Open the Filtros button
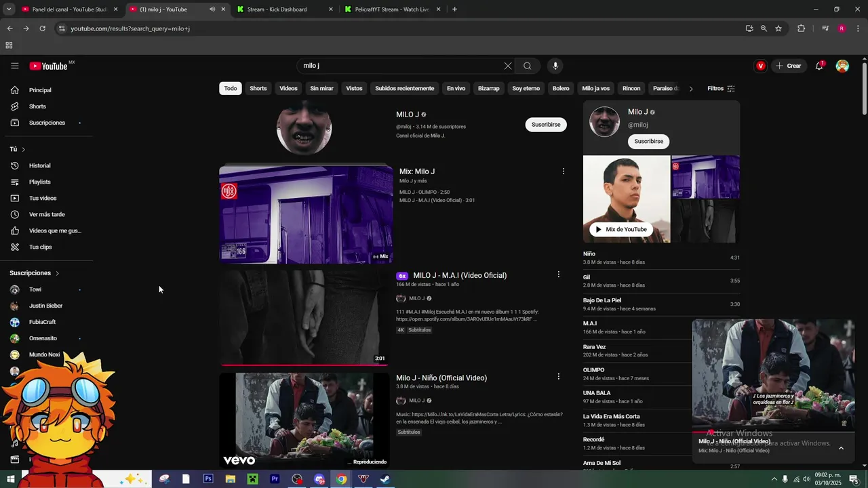 tap(721, 89)
